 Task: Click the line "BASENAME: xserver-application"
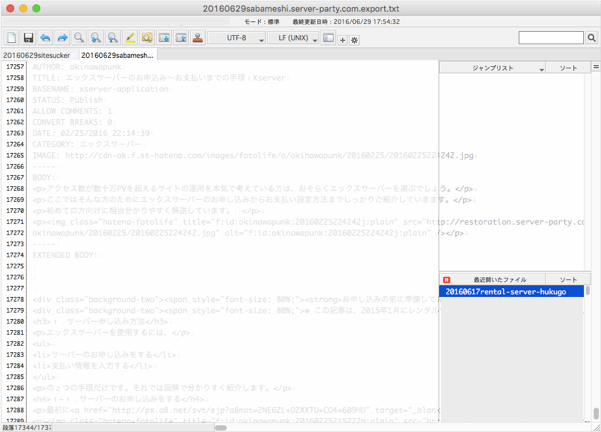pyautogui.click(x=100, y=89)
